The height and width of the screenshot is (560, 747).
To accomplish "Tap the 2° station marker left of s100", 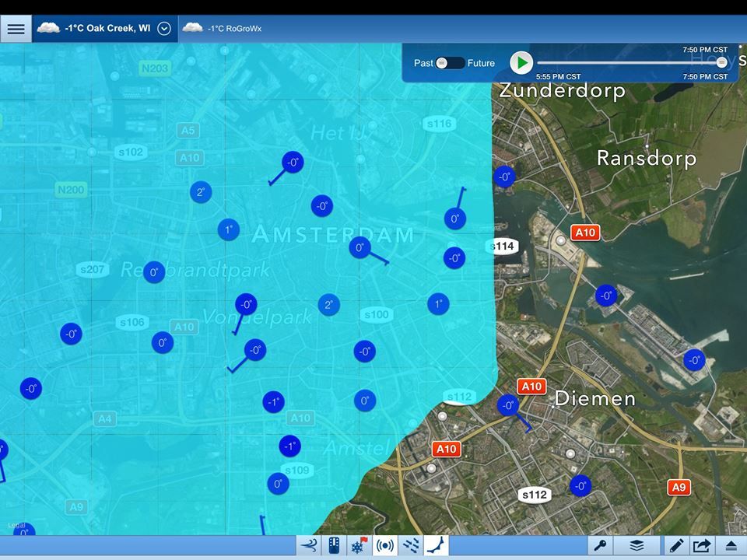I will pyautogui.click(x=328, y=305).
